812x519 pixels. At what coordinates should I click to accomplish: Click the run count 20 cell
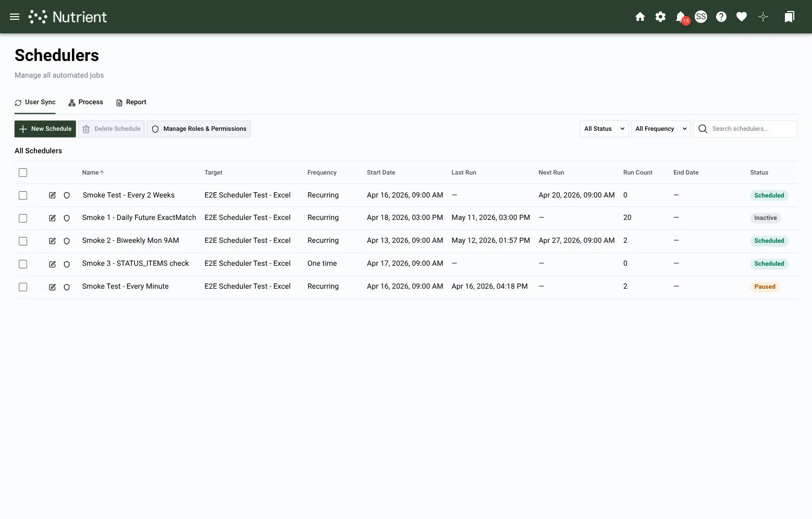[628, 217]
